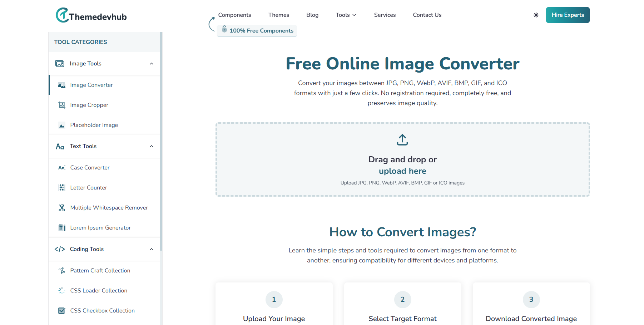The width and height of the screenshot is (644, 325).
Task: Click the Themedevhub logo
Action: 91,15
